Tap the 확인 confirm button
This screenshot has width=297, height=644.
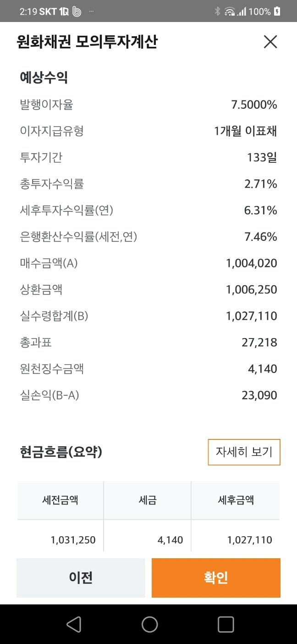pyautogui.click(x=216, y=577)
